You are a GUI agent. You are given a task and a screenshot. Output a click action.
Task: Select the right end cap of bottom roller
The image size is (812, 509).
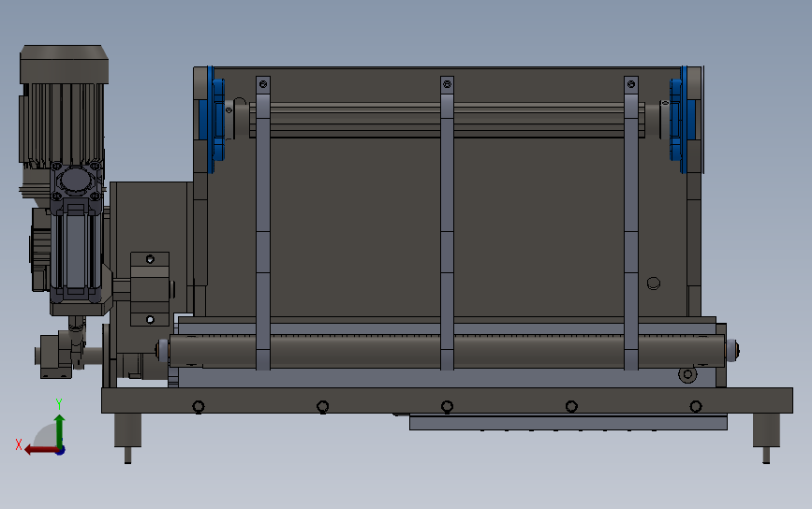[x=731, y=351]
